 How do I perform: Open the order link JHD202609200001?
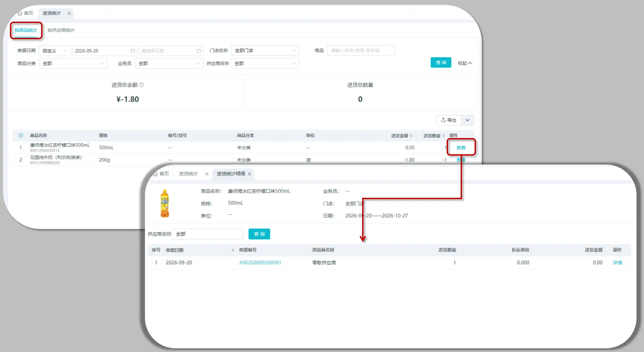(260, 263)
